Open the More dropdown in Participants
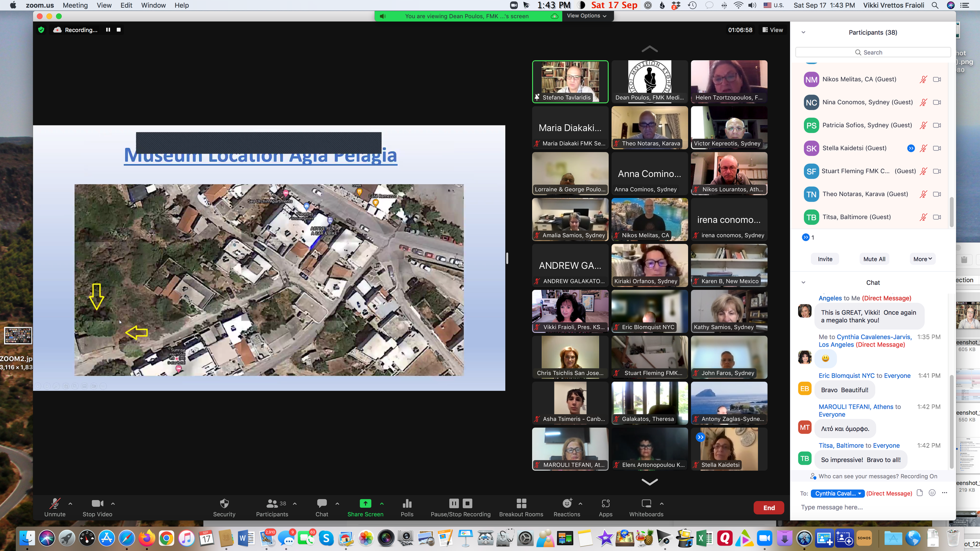The width and height of the screenshot is (980, 551). click(x=922, y=259)
